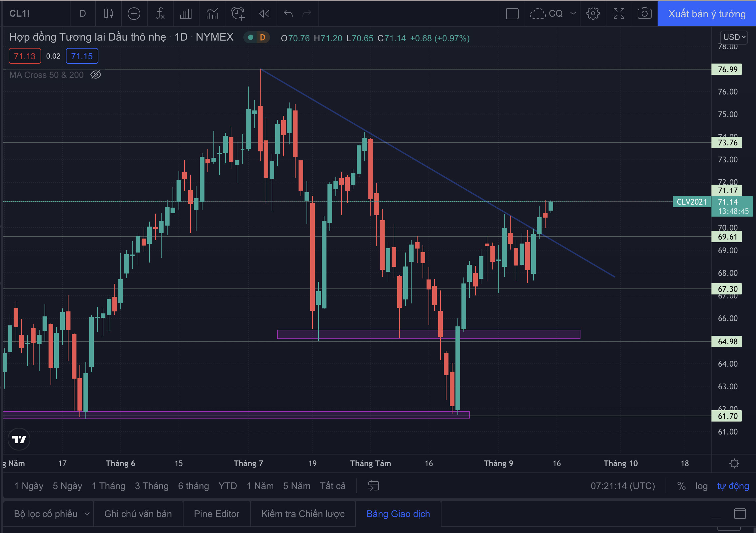Click the go to date calendar icon
This screenshot has width=756, height=533.
373,486
